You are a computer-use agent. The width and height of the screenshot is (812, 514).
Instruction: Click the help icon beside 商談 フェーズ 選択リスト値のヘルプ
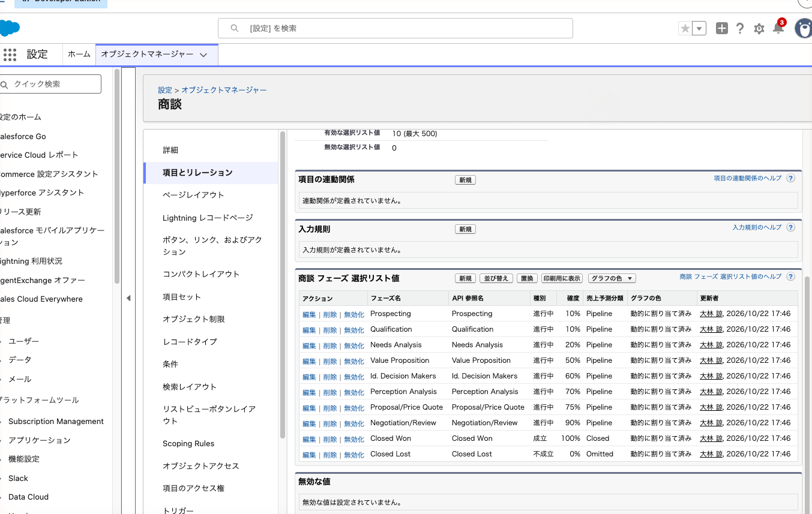(790, 277)
